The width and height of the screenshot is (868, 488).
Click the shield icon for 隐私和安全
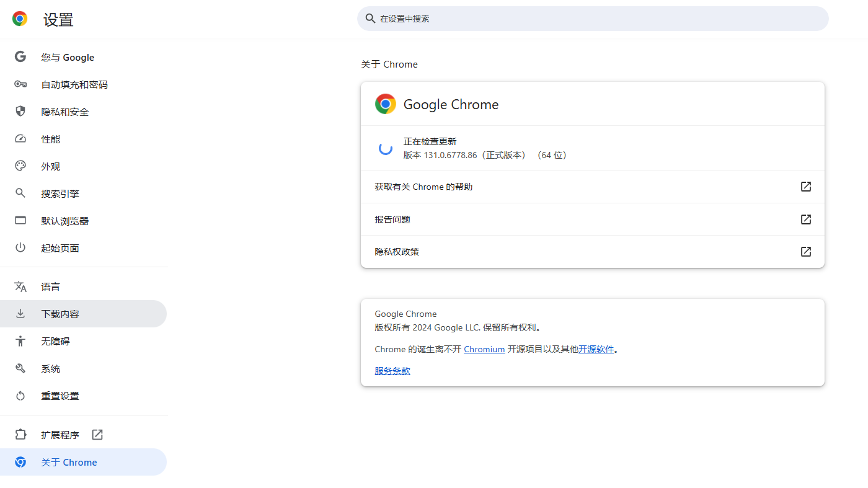click(20, 112)
